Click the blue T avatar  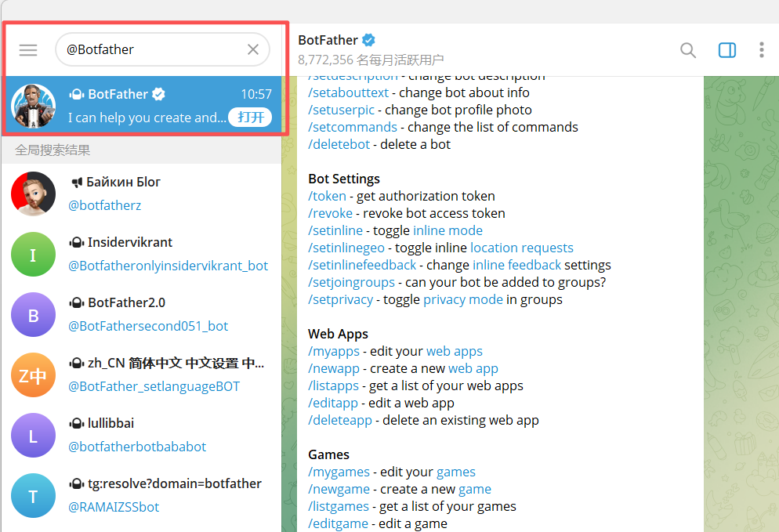[x=33, y=496]
